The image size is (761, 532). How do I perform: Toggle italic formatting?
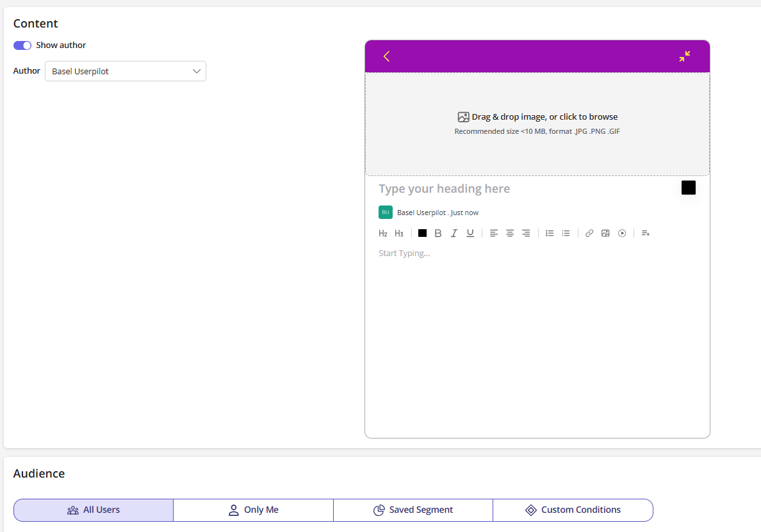[x=454, y=233]
